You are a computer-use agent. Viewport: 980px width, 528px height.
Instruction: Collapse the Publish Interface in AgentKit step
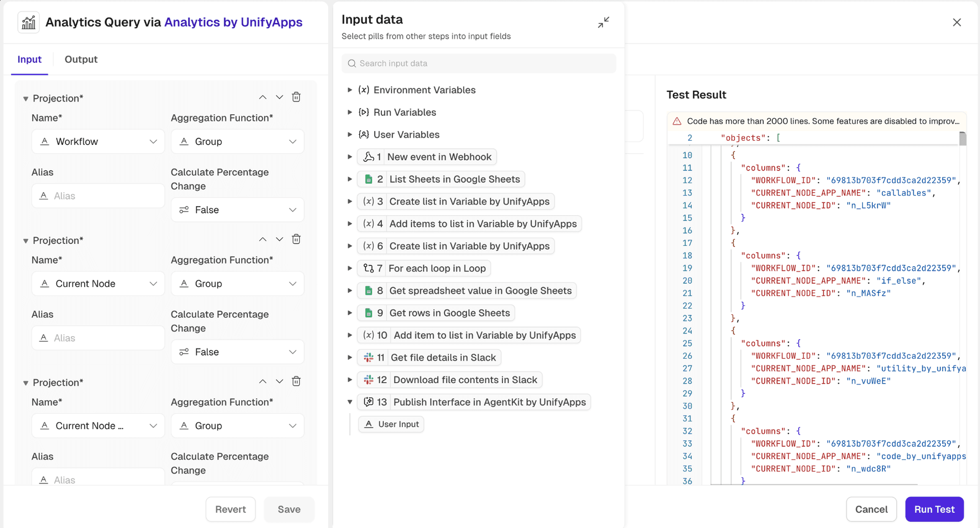(350, 402)
